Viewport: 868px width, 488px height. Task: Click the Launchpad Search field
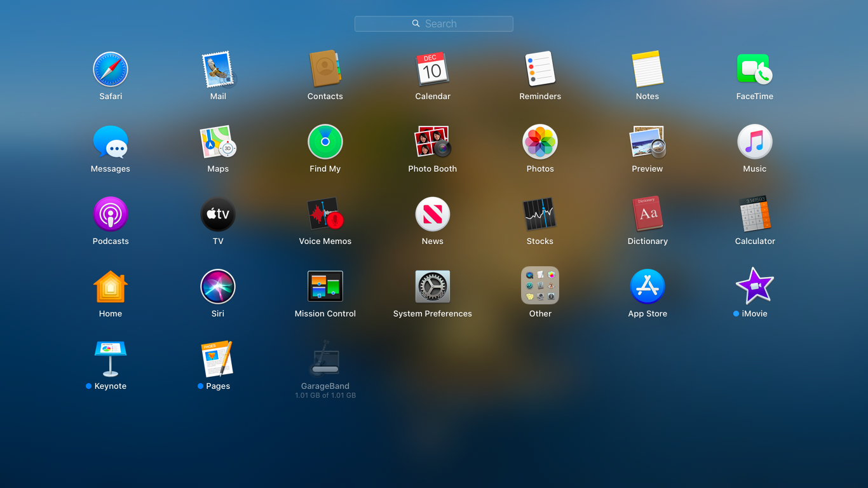click(434, 24)
